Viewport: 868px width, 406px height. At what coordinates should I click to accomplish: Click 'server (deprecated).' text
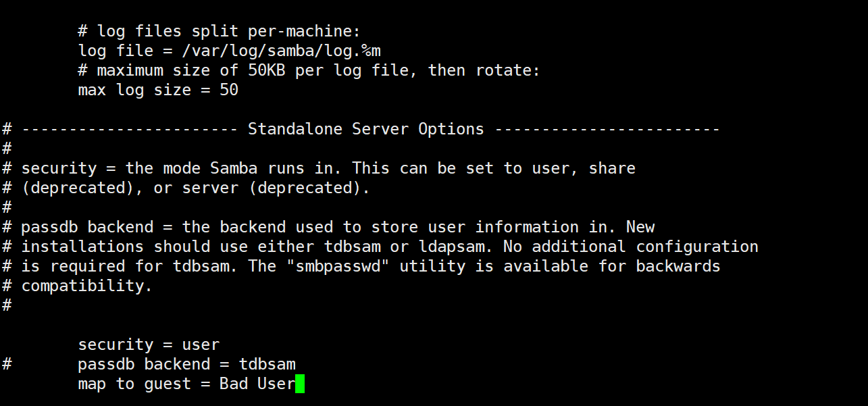[x=276, y=188]
